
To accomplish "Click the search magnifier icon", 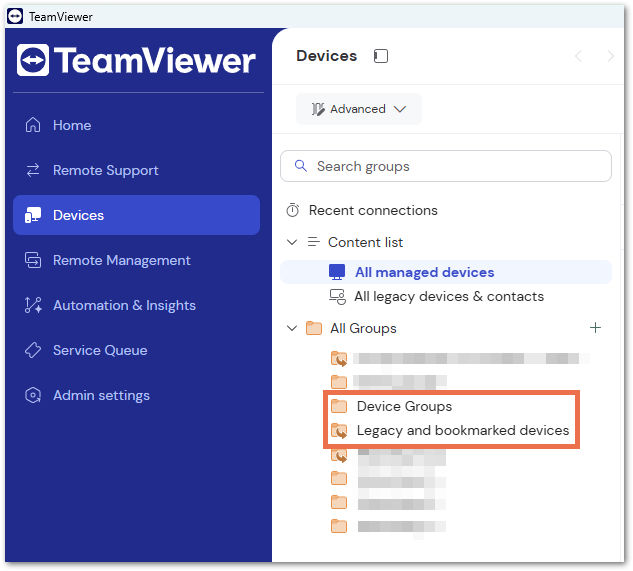I will point(300,166).
